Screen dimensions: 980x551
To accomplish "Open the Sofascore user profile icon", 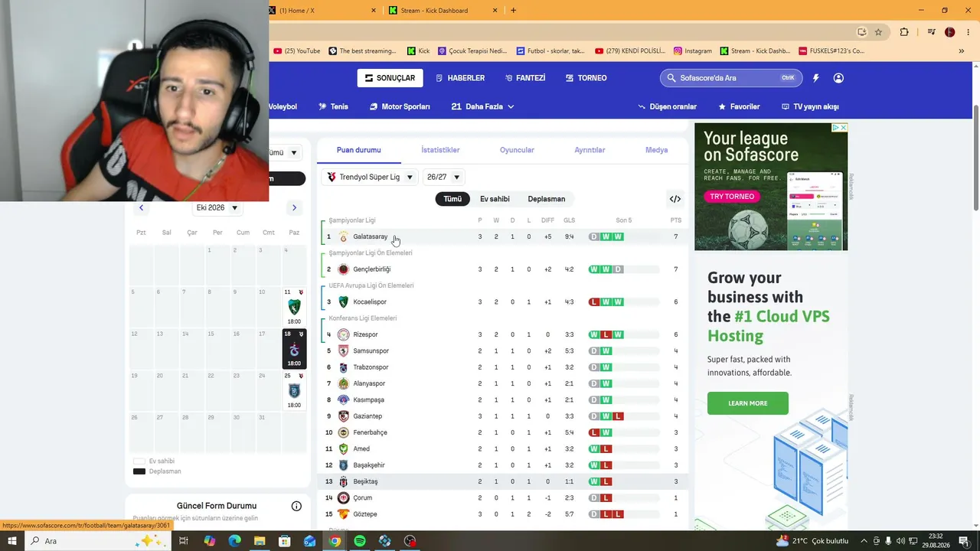I will coord(838,78).
